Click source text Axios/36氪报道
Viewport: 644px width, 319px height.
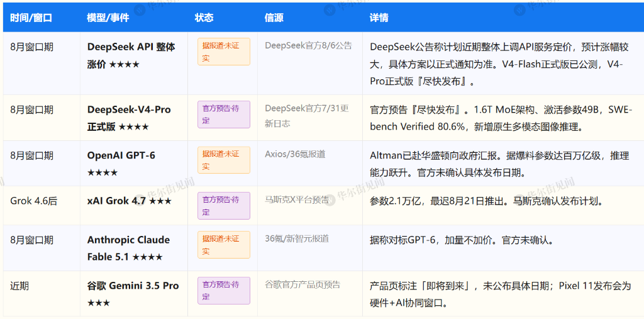tap(295, 154)
